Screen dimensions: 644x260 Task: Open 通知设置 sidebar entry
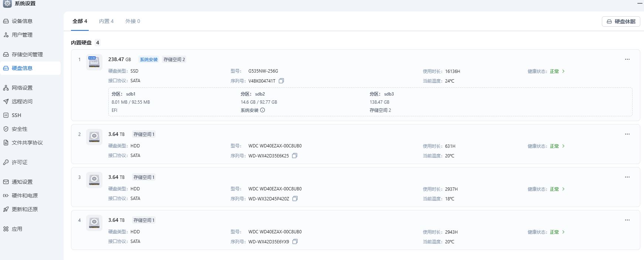coord(30,182)
